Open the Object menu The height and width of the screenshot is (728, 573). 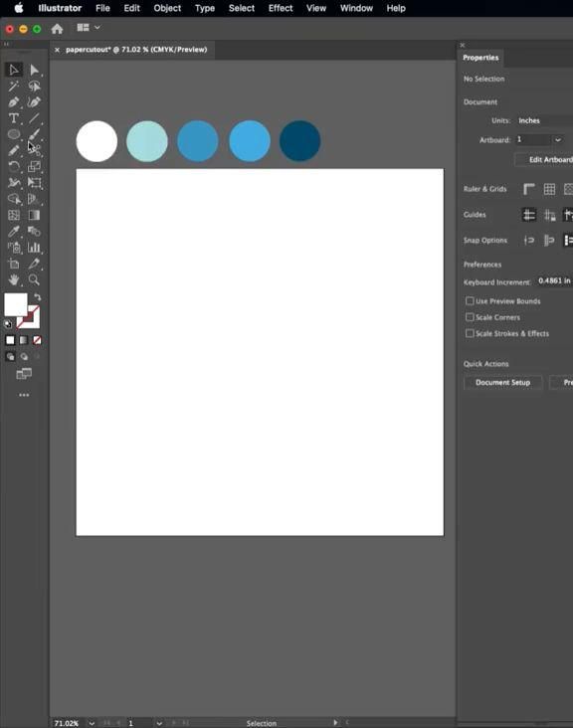167,8
